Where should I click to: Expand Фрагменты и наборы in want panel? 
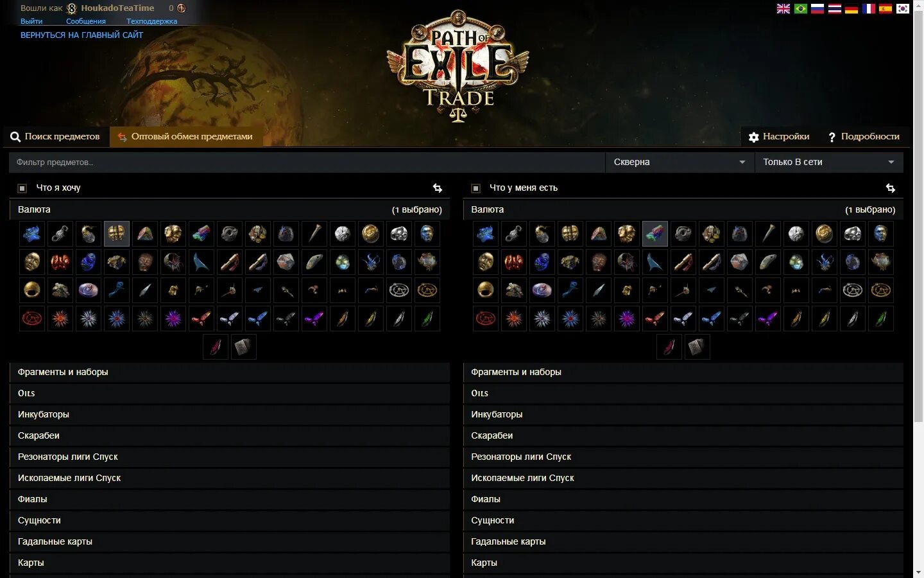pos(230,372)
